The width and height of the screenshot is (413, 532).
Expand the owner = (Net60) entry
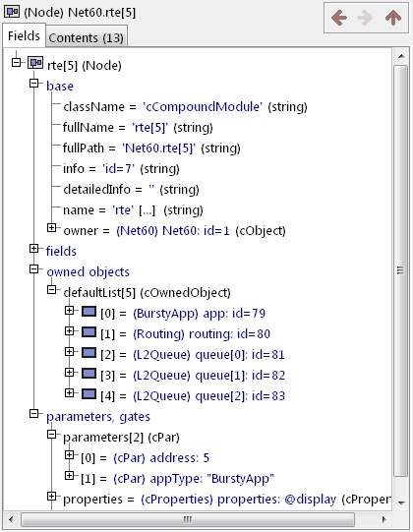click(x=51, y=228)
